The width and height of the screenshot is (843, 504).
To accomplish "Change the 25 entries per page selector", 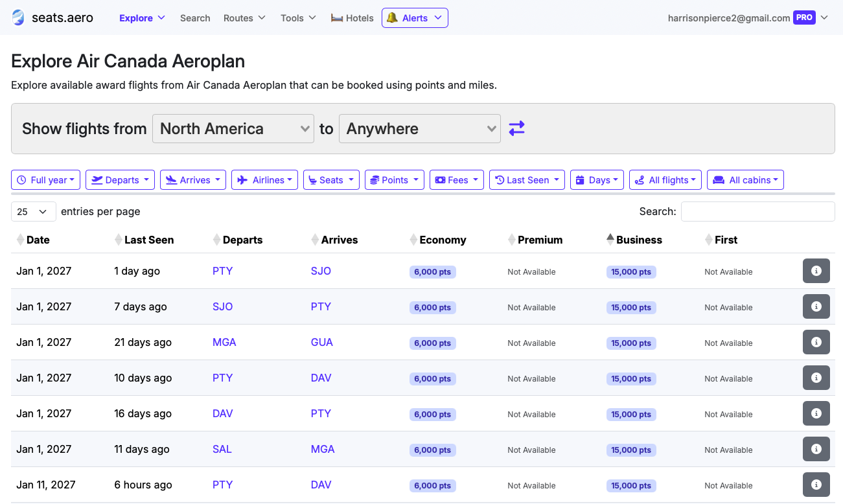I will coord(33,211).
